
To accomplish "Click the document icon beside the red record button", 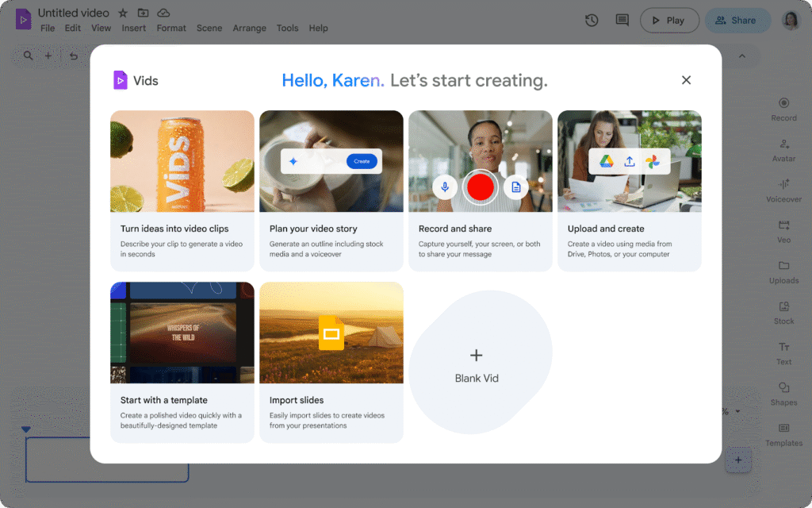I will (515, 187).
